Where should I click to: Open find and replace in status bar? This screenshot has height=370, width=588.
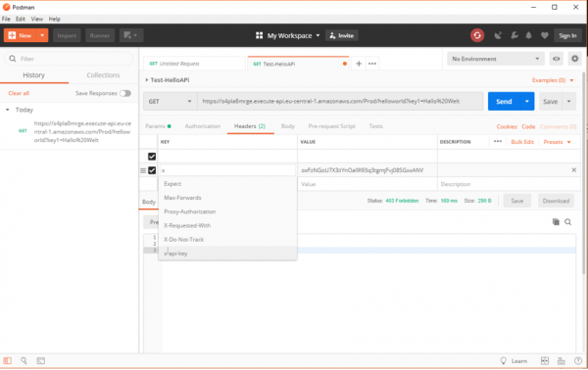click(x=24, y=360)
